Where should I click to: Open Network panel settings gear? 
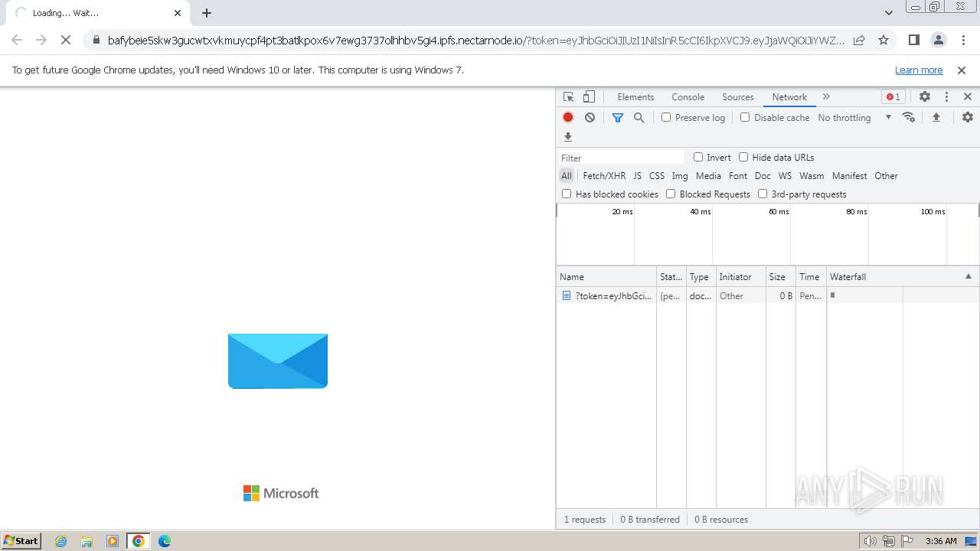968,117
